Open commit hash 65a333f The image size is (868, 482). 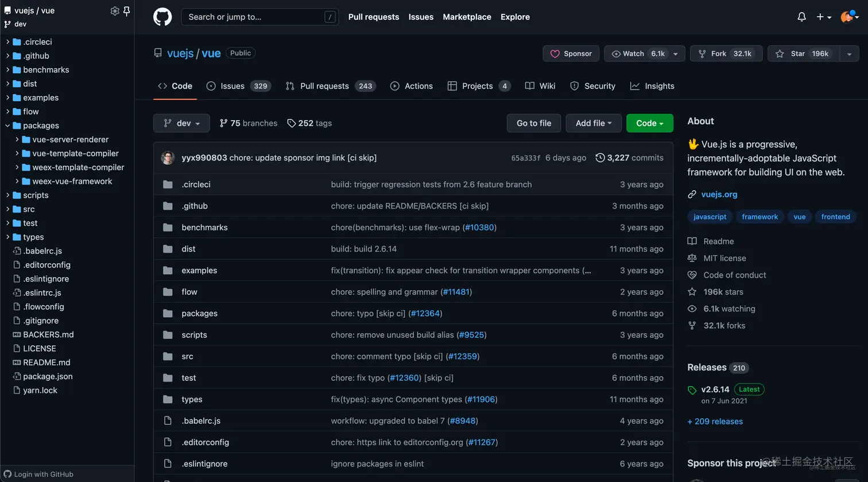point(526,158)
